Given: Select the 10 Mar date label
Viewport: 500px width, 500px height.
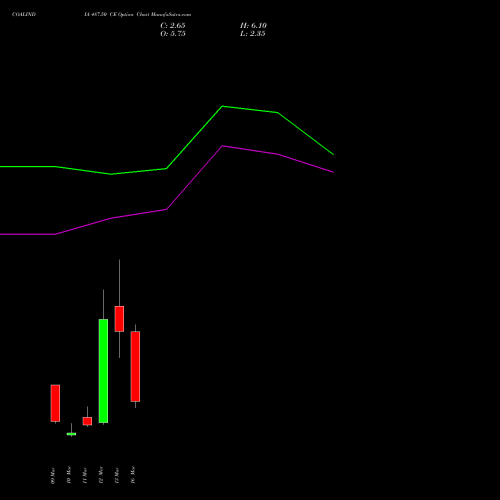Looking at the screenshot, I should 69,475.
